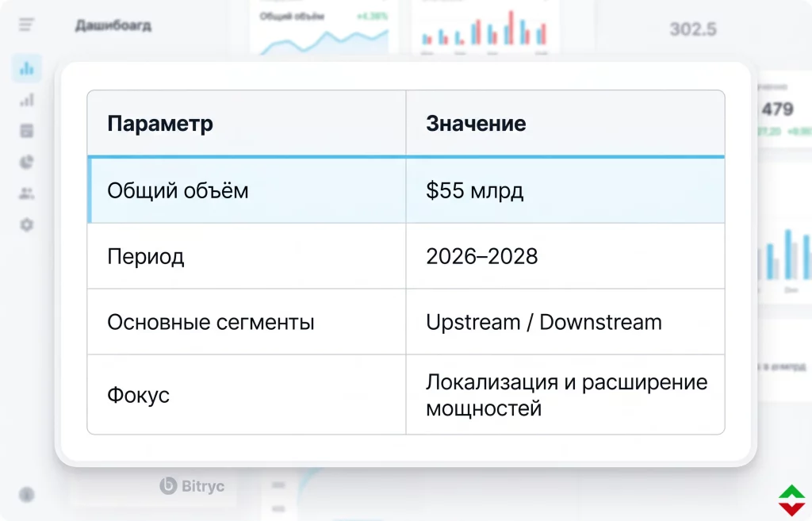812x521 pixels.
Task: Click the Bitryc logo
Action: point(192,486)
